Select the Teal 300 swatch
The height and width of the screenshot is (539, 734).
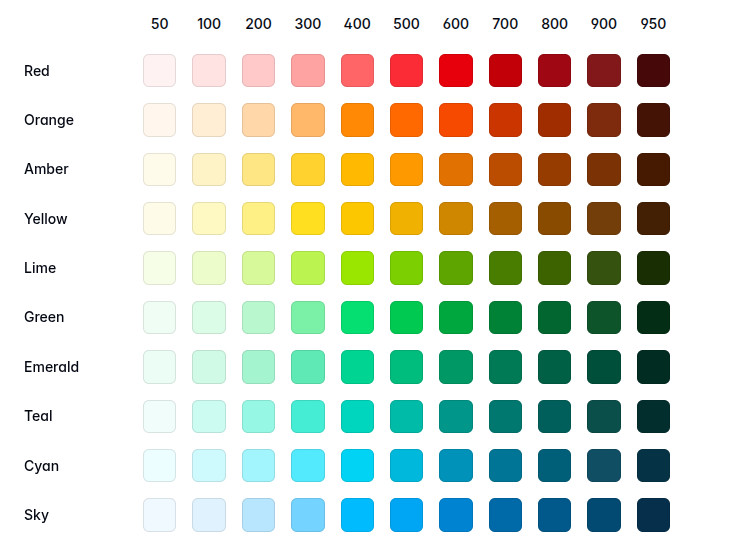(x=308, y=416)
